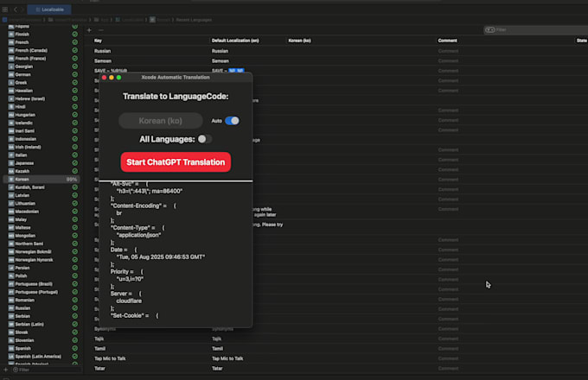Click the 99% progress on Korean row
Image resolution: width=588 pixels, height=380 pixels.
[x=72, y=180]
